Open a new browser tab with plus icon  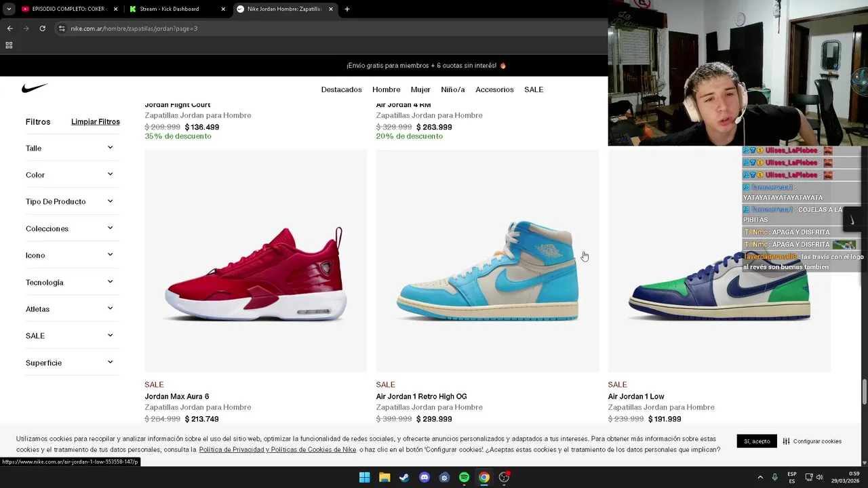coord(347,9)
